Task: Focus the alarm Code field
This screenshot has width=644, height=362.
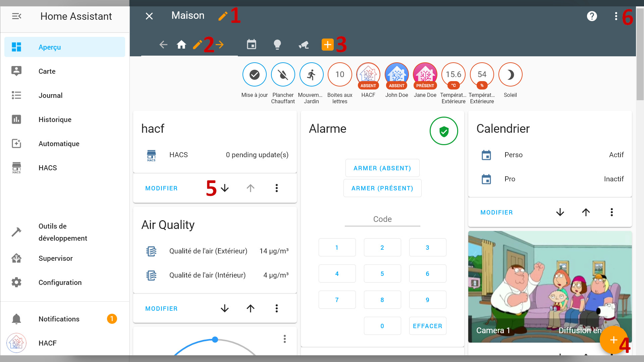Action: point(382,219)
